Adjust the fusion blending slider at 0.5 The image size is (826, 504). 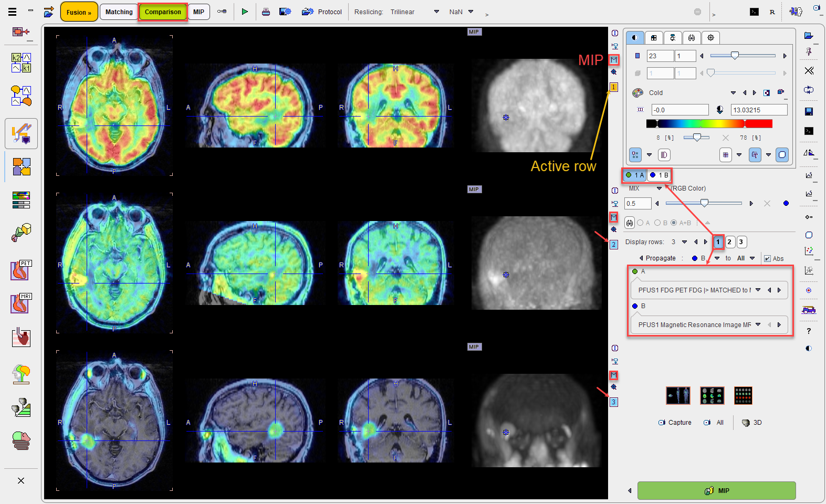(704, 203)
